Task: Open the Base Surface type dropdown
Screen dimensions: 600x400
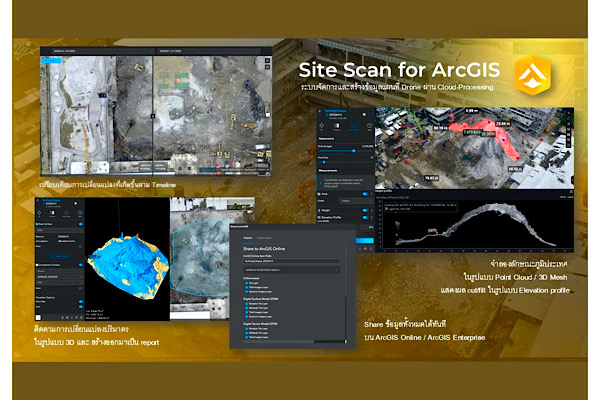Action: tap(59, 230)
